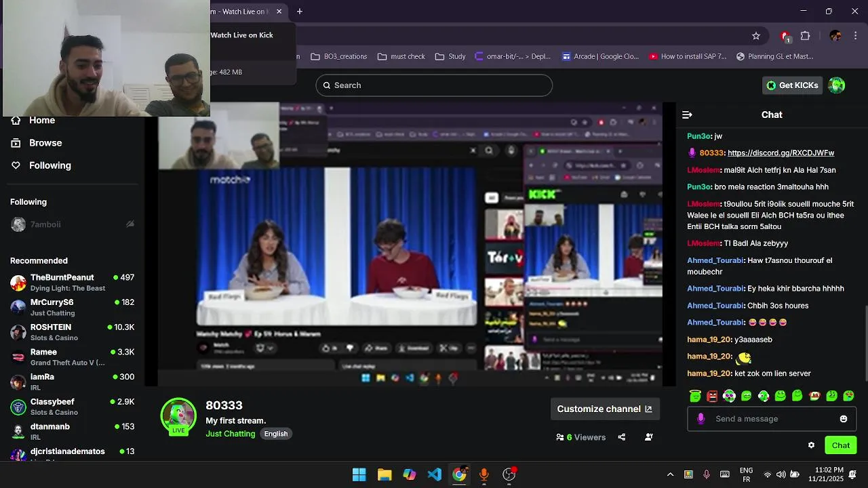Open moderator user tools icon beside share
The width and height of the screenshot is (868, 488).
pos(648,437)
